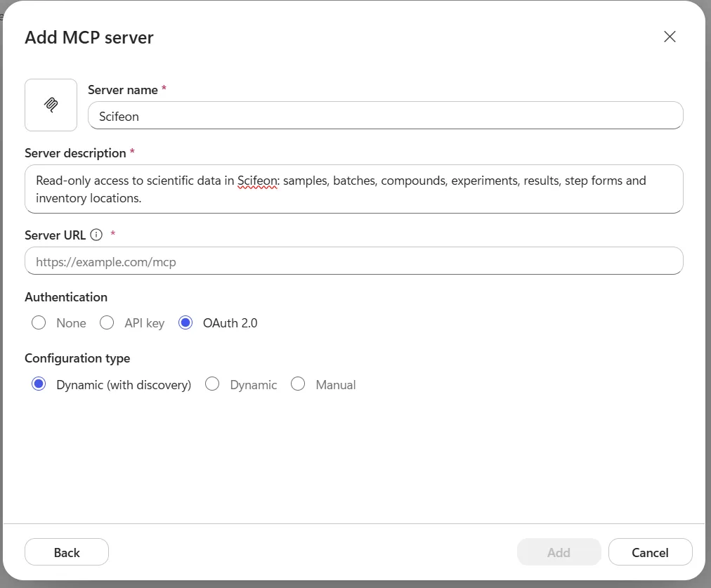Choose the Manual configuration type
Screen dimensions: 711x588
(298, 384)
